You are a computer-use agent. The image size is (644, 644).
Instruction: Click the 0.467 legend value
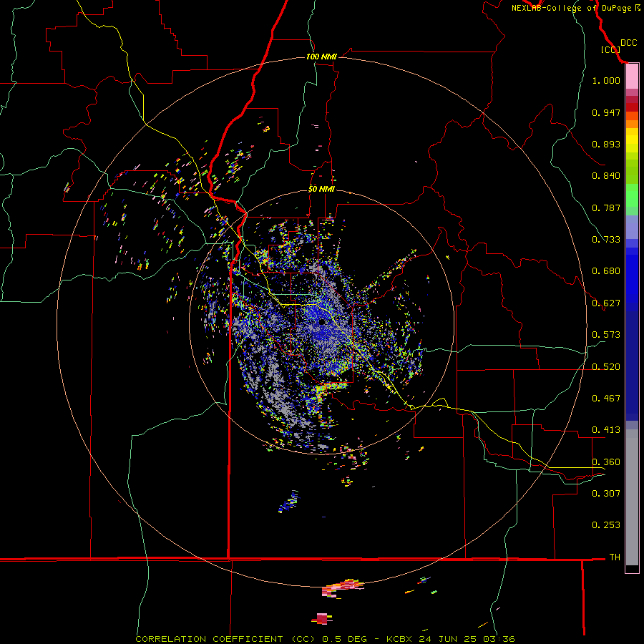click(x=606, y=399)
